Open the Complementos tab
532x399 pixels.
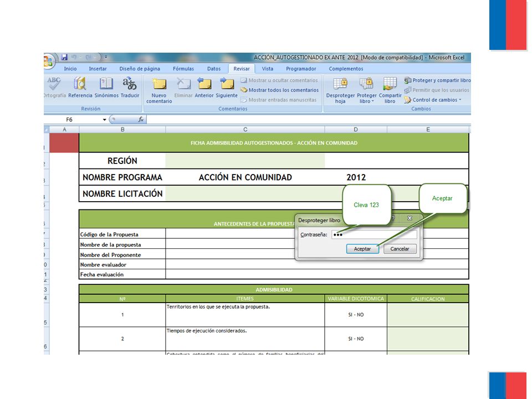click(346, 69)
